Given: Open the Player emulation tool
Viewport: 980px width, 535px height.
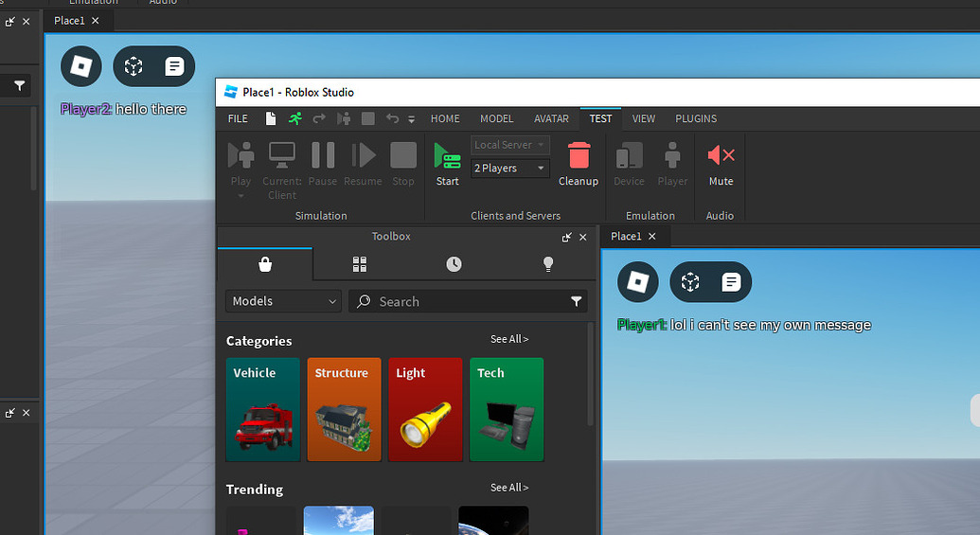Looking at the screenshot, I should pos(672,164).
